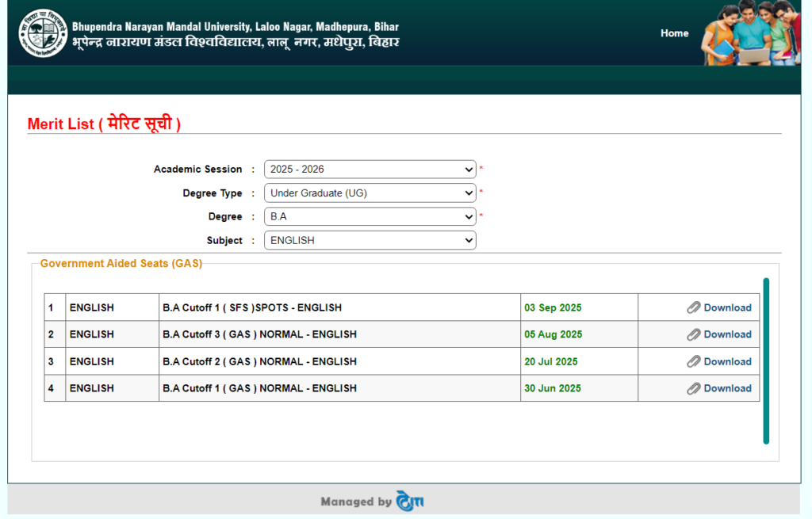This screenshot has width=812, height=519.
Task: Open the Academic Session dropdown
Action: coord(370,170)
